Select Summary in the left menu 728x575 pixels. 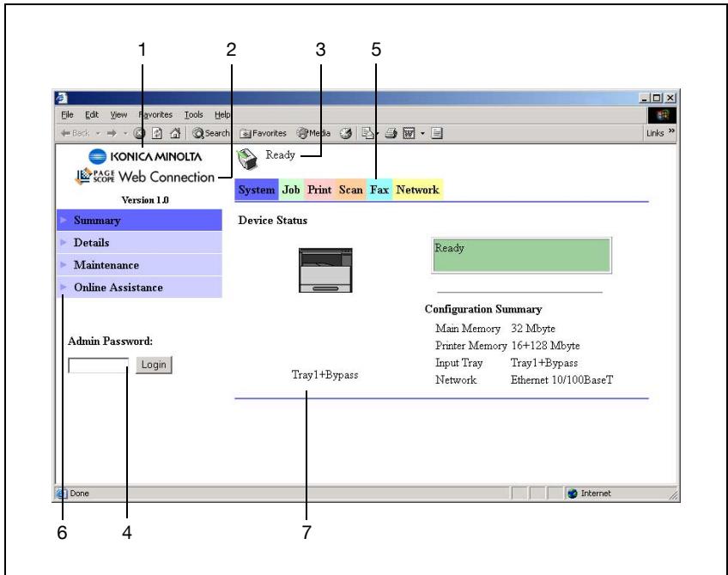click(x=139, y=220)
